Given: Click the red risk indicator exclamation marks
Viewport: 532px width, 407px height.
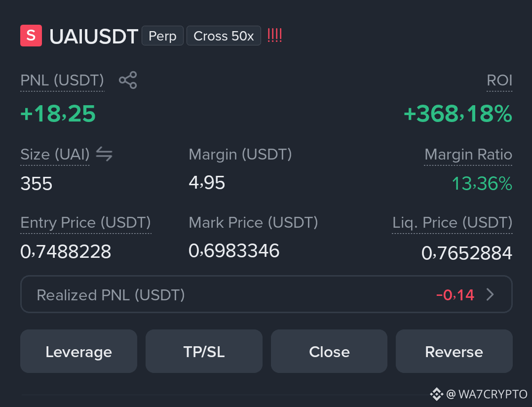Looking at the screenshot, I should point(274,35).
